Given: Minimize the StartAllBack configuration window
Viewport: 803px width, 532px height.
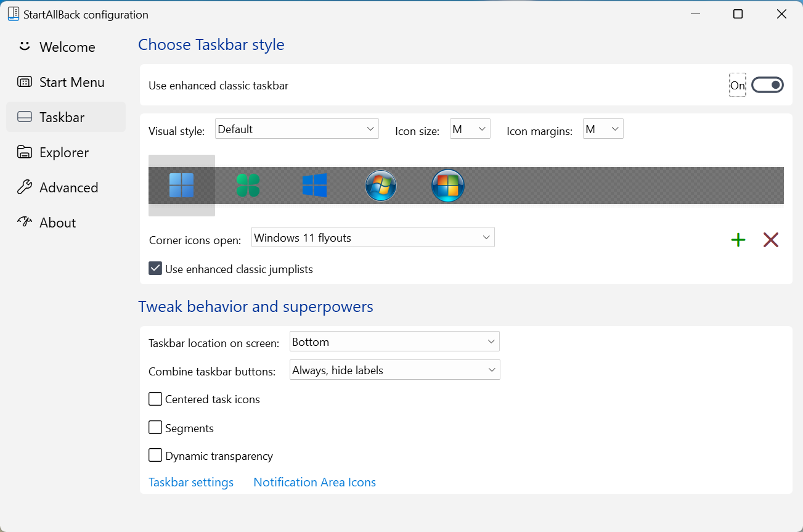Looking at the screenshot, I should pyautogui.click(x=695, y=14).
